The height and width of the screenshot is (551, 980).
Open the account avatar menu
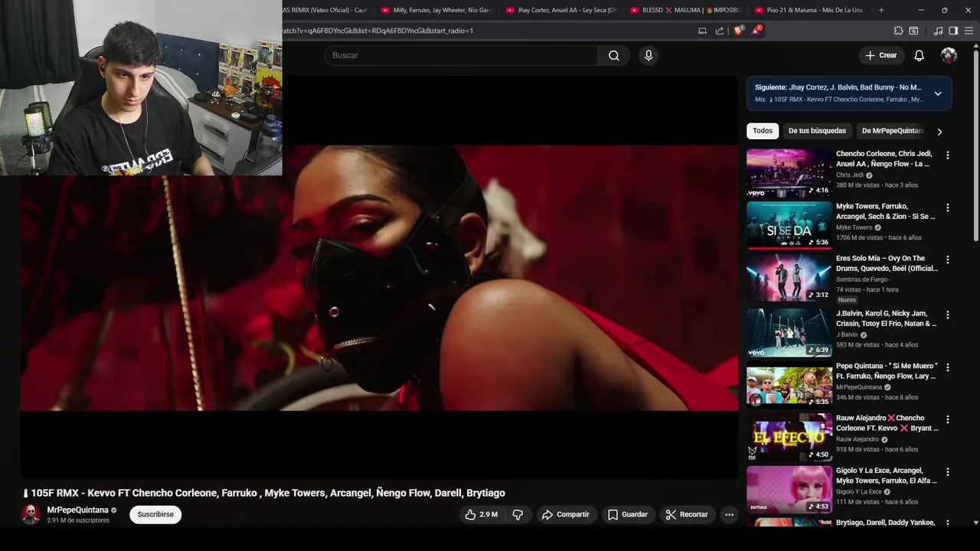point(949,55)
